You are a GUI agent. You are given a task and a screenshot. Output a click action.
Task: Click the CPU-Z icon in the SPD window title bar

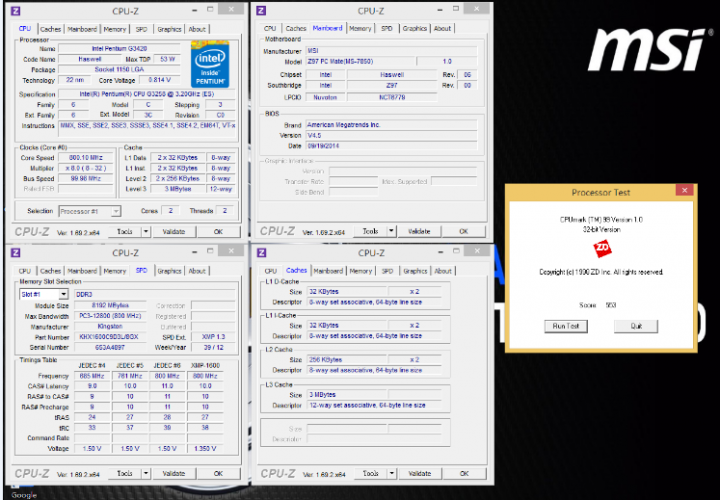tap(15, 253)
